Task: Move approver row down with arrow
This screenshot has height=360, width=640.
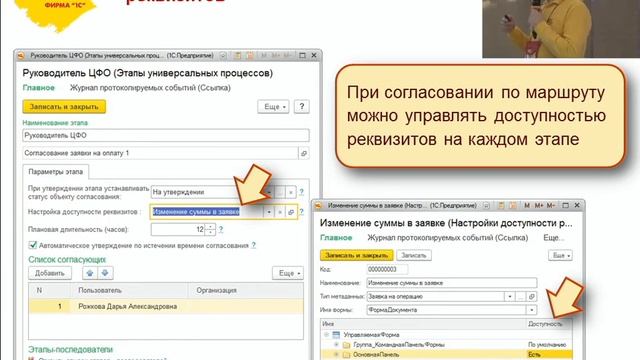Action: 105,273
